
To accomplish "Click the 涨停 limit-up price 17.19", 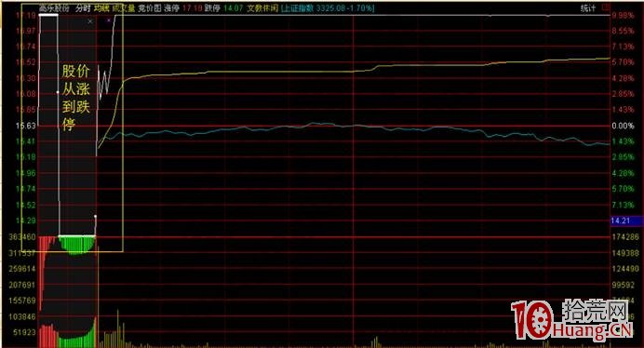I will [x=193, y=7].
